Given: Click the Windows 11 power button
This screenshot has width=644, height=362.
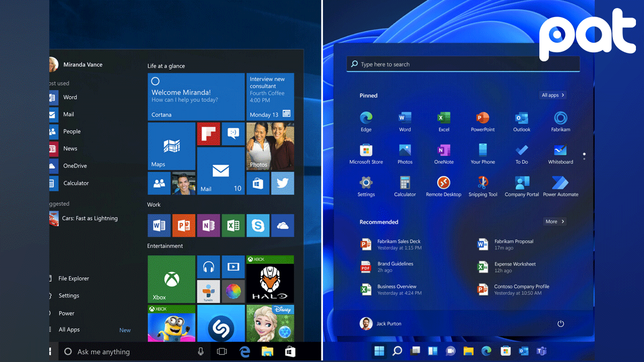Looking at the screenshot, I should point(560,324).
